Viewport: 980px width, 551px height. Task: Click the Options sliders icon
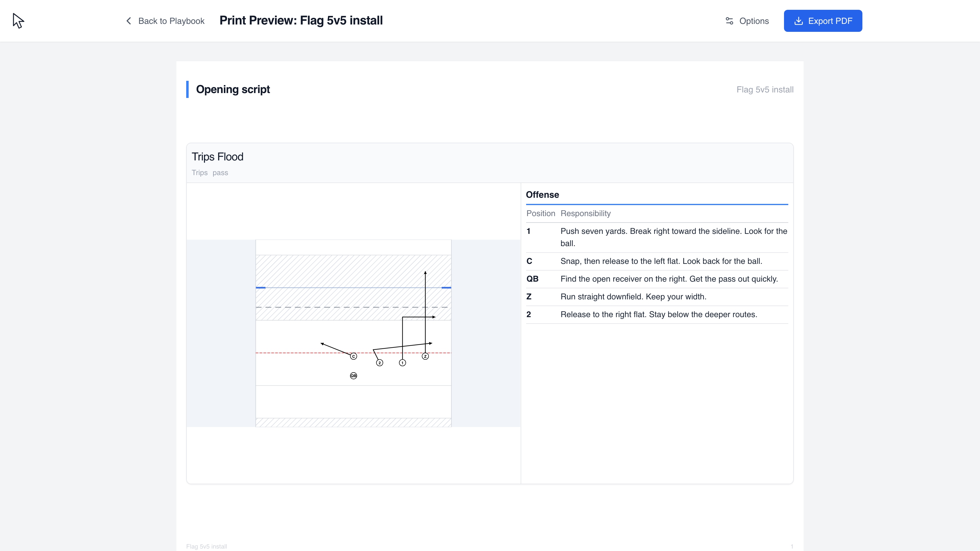[x=729, y=21]
